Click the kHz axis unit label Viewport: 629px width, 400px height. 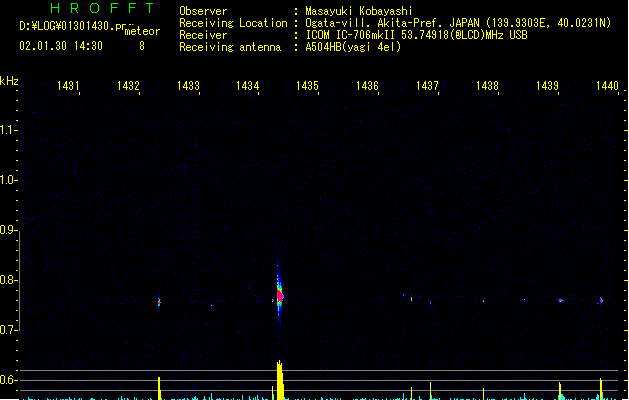[9, 81]
